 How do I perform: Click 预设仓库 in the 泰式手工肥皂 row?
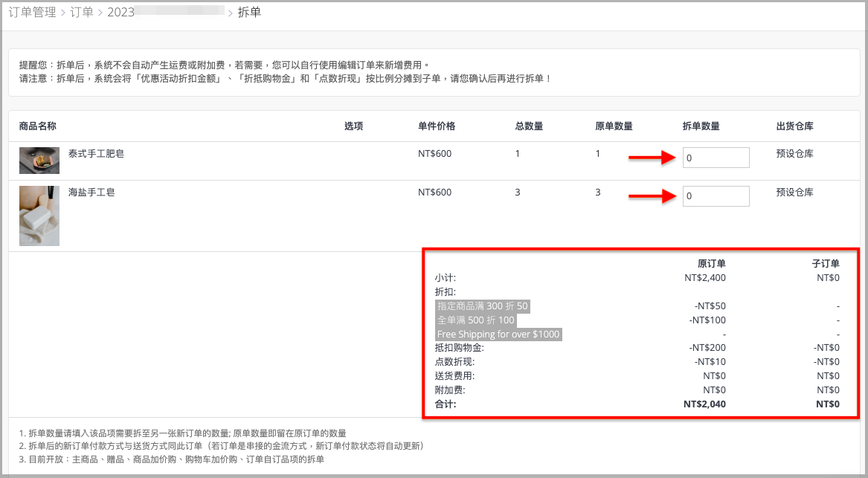[x=795, y=154]
